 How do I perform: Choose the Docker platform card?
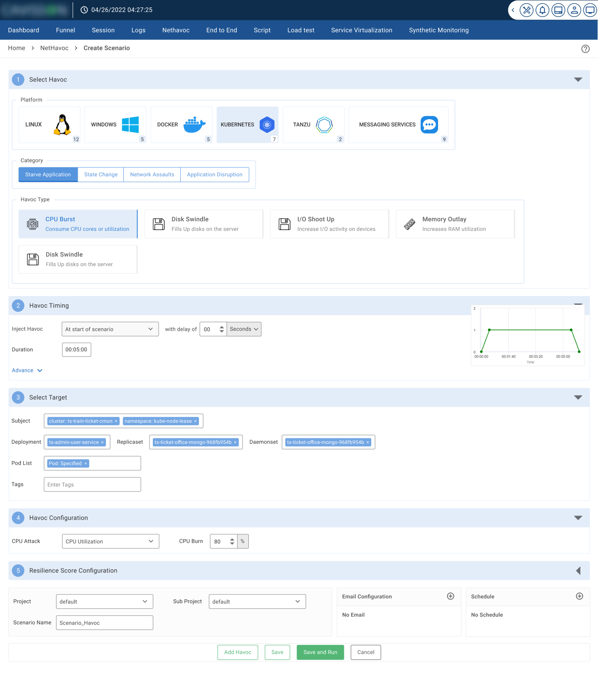[x=181, y=125]
